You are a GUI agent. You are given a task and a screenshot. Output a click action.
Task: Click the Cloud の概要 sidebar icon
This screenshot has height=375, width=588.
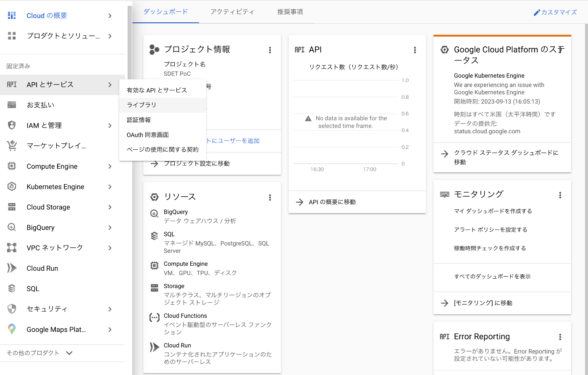pos(12,16)
